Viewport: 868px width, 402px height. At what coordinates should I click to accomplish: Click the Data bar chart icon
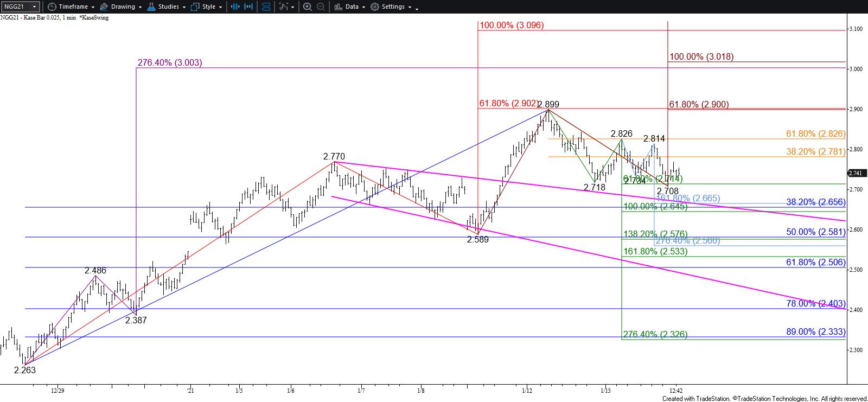[338, 7]
